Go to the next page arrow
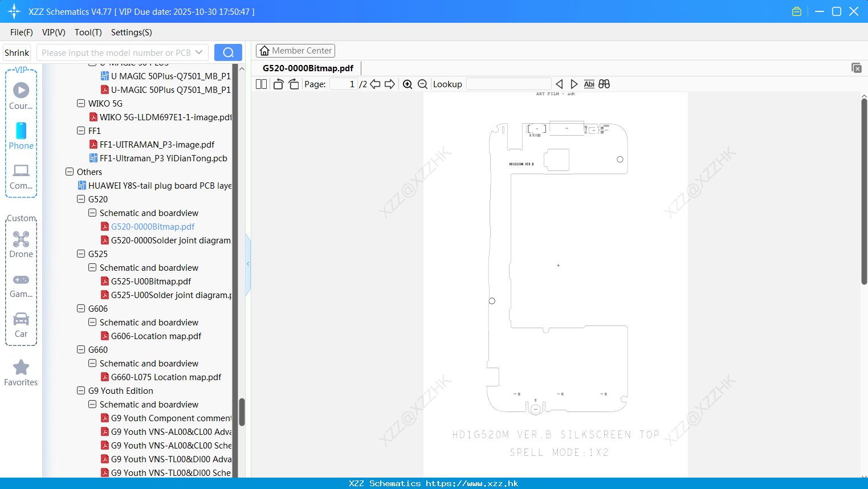This screenshot has height=489, width=868. pos(390,84)
